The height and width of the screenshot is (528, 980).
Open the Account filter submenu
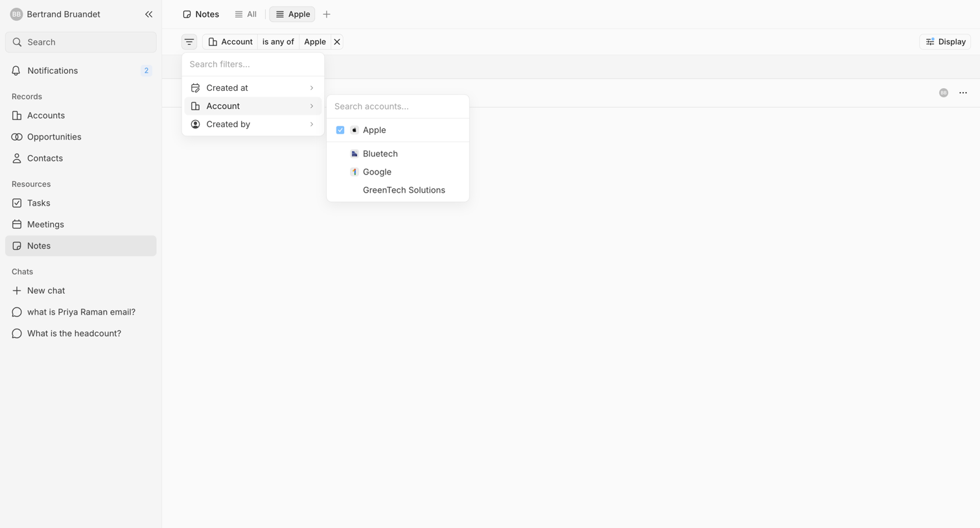[x=253, y=106]
